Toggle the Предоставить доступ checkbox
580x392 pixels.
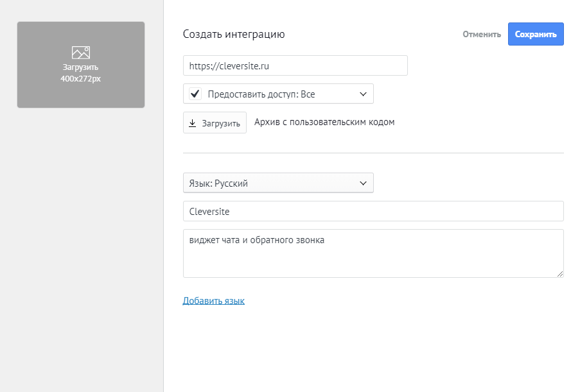point(195,94)
